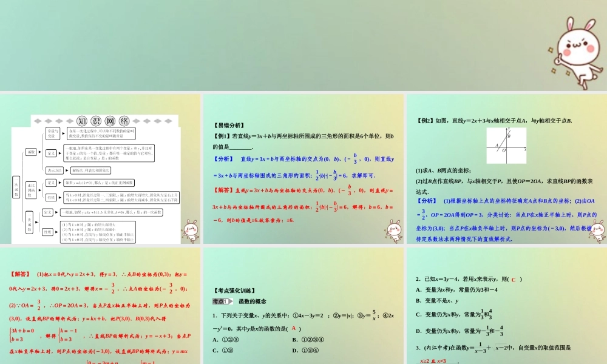Select option D. ①③④

click(305, 351)
